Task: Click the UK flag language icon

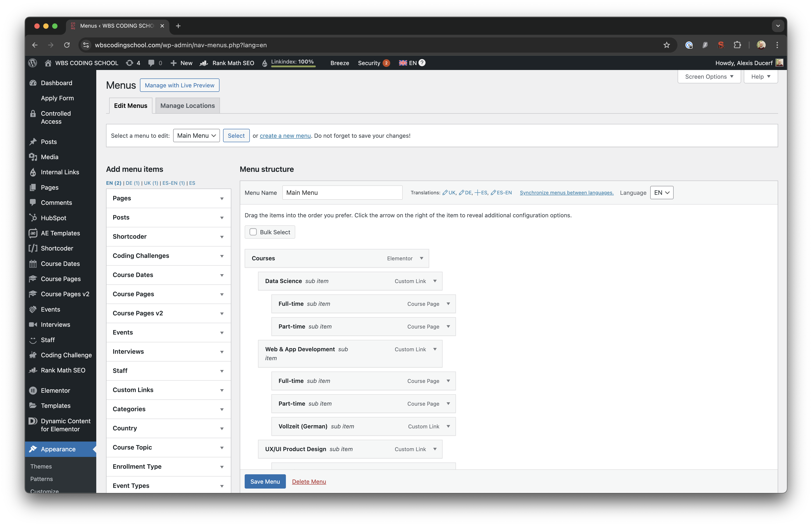Action: tap(403, 63)
